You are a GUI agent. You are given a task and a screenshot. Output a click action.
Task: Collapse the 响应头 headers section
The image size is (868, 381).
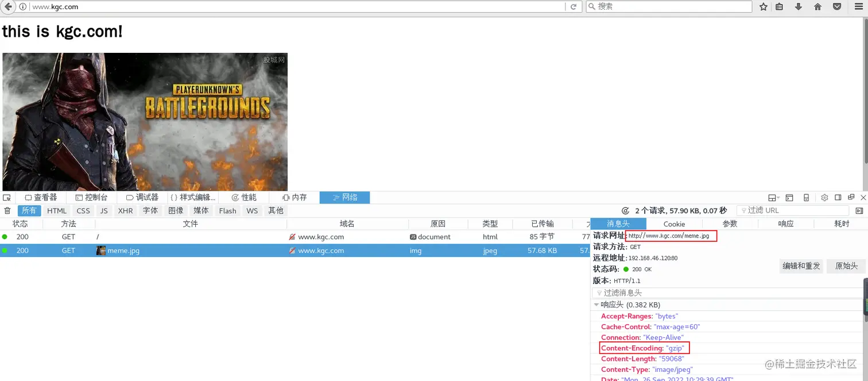point(597,305)
